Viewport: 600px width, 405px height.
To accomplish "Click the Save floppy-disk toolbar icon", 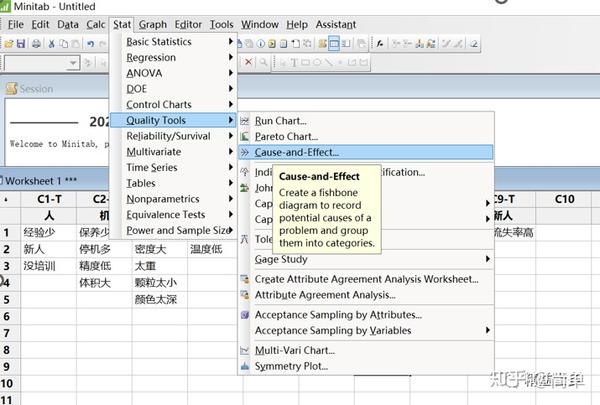I will (x=21, y=44).
